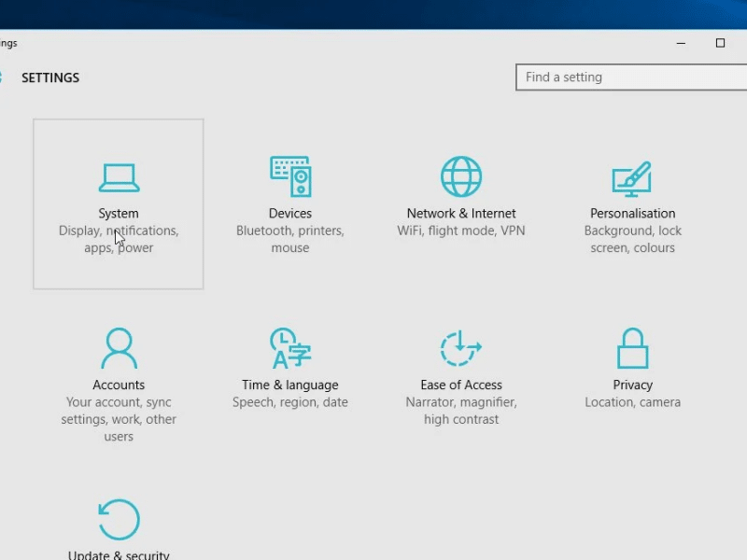Open Ease of Access dashed clock icon
The image size is (747, 560).
(x=461, y=348)
